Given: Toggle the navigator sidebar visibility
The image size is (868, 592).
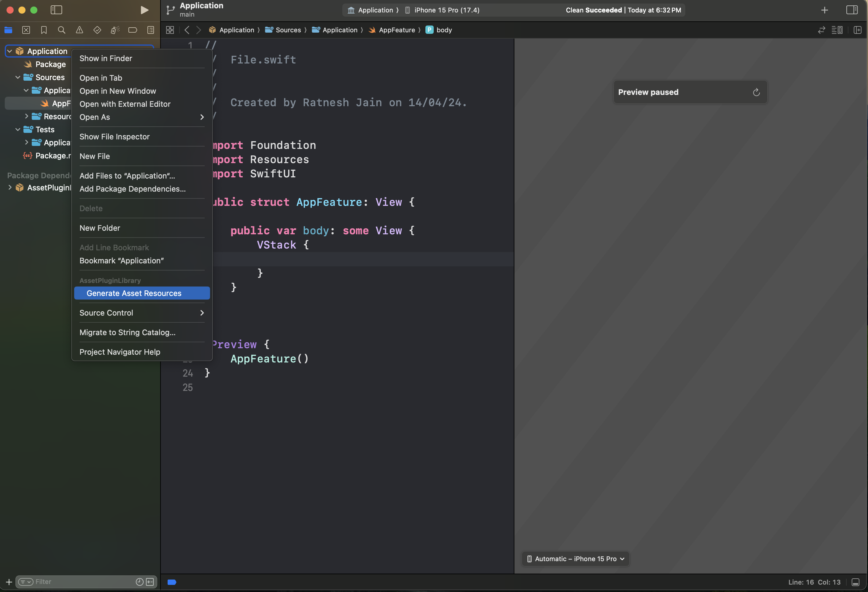Looking at the screenshot, I should (56, 10).
